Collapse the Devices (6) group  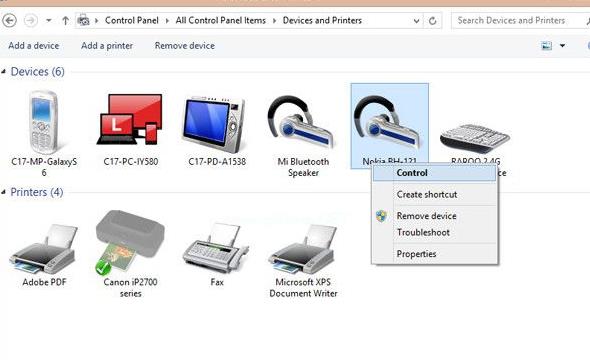point(3,71)
